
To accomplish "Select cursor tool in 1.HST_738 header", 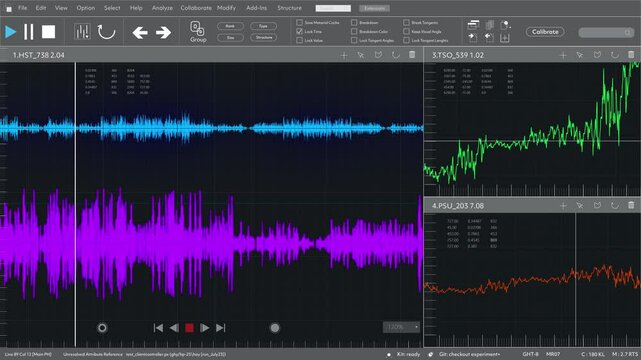I will (361, 55).
